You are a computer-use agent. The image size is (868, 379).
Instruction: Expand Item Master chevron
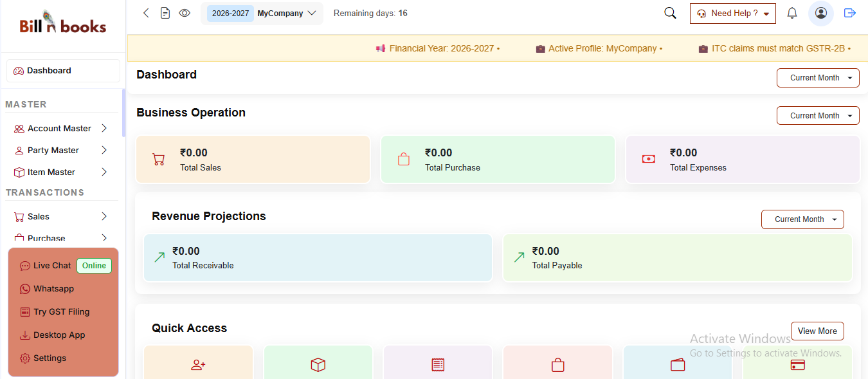[x=104, y=172]
